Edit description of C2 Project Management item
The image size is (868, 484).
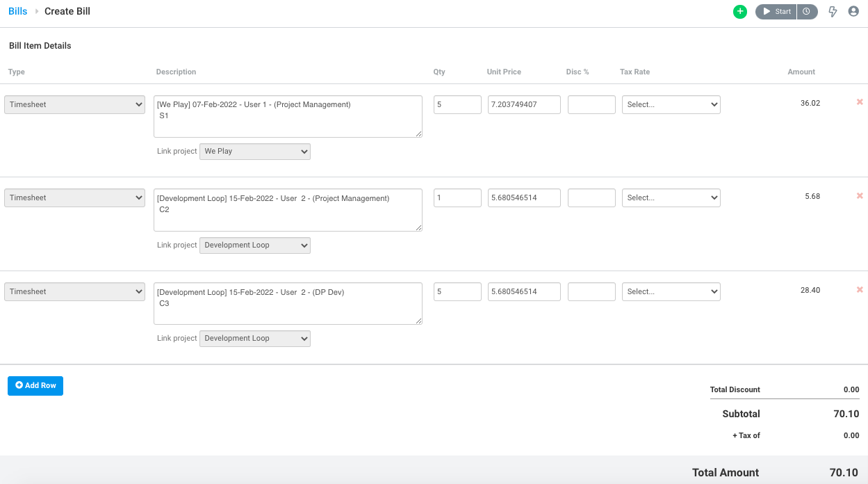[x=288, y=210]
